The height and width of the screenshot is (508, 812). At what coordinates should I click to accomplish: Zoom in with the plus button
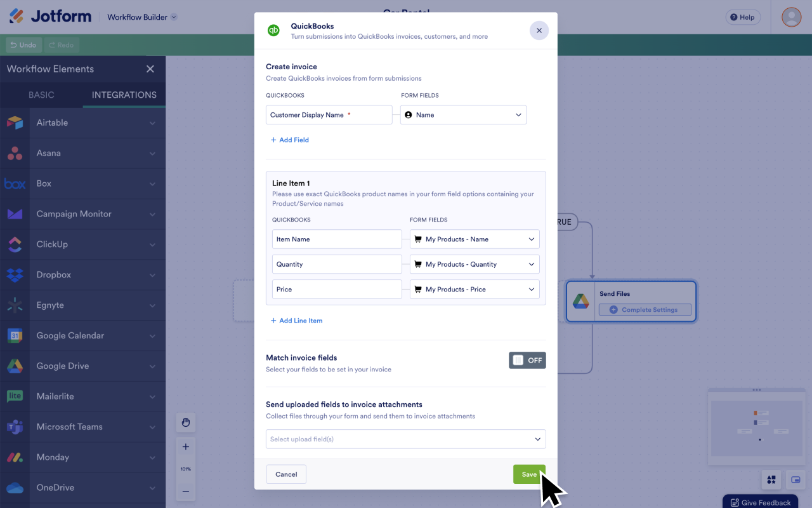click(186, 447)
